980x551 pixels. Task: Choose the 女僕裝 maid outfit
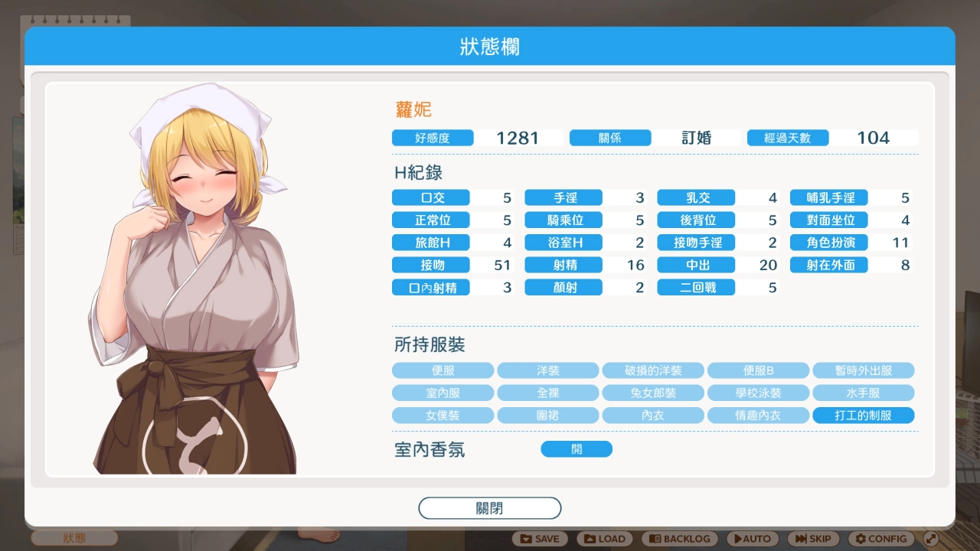point(443,415)
